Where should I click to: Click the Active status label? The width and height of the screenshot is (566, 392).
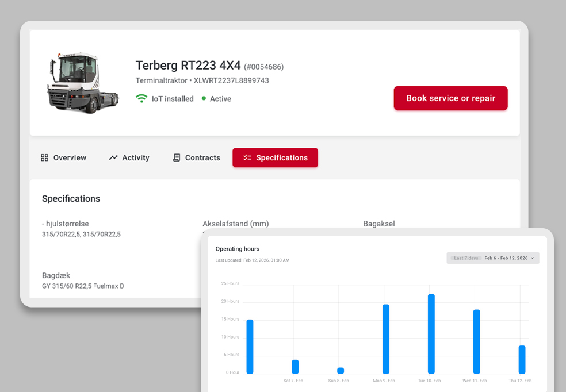tap(220, 99)
